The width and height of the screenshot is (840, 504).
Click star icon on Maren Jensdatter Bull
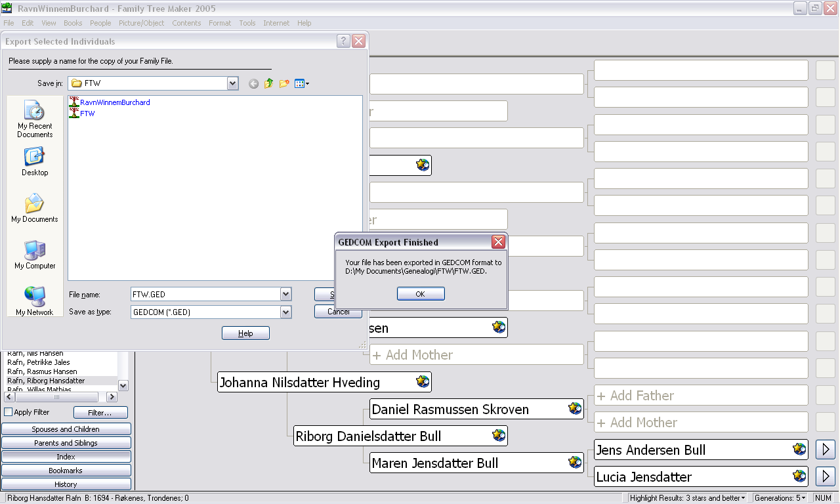click(575, 462)
